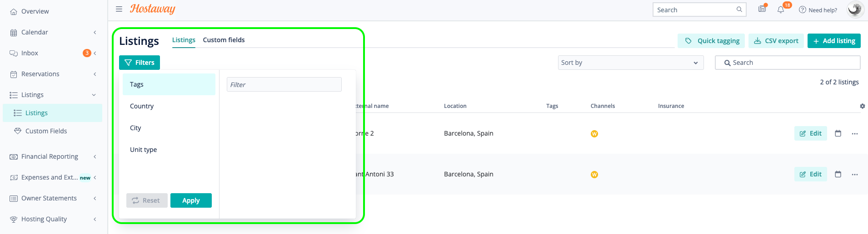Click the Hostaway logo
The image size is (868, 234).
pyautogui.click(x=153, y=9)
